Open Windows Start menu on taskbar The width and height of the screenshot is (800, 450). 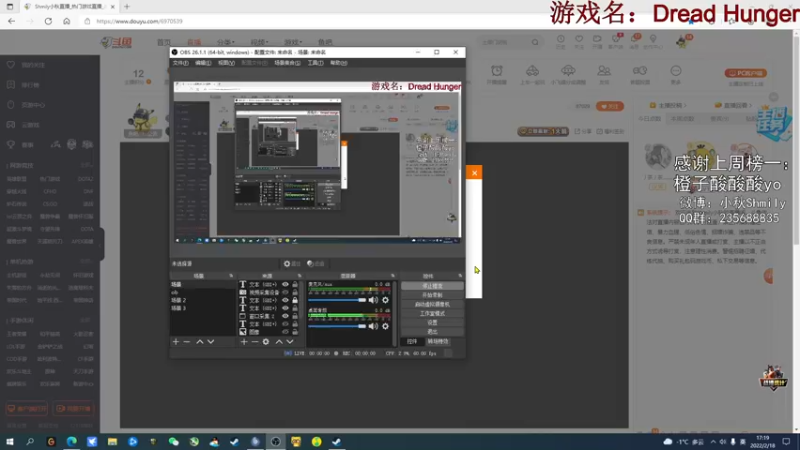click(x=10, y=442)
